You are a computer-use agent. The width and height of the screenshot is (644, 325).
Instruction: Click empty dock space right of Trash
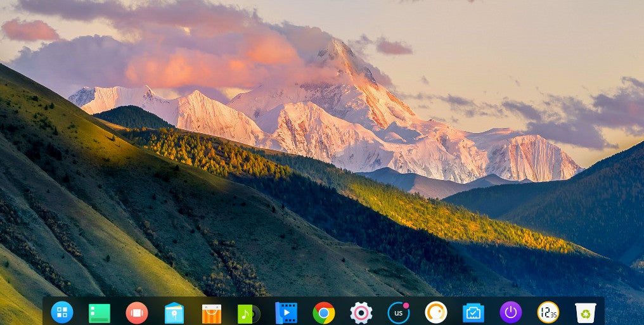[x=600, y=312]
